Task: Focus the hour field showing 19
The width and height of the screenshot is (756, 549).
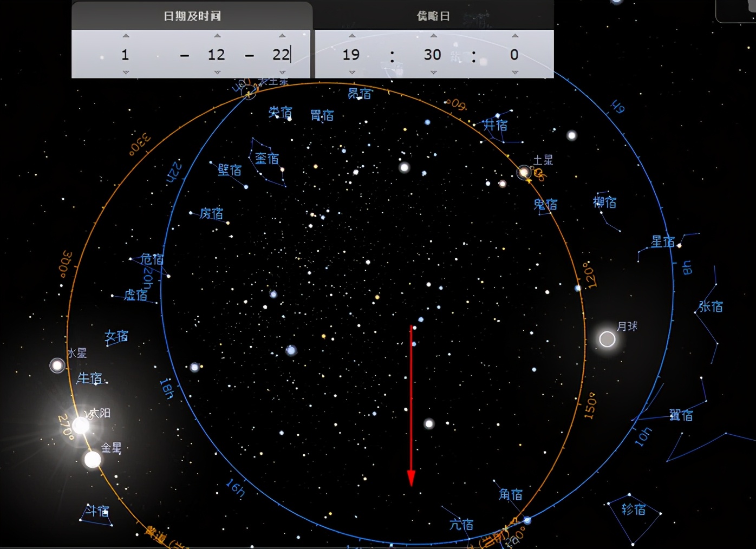Action: pyautogui.click(x=351, y=55)
